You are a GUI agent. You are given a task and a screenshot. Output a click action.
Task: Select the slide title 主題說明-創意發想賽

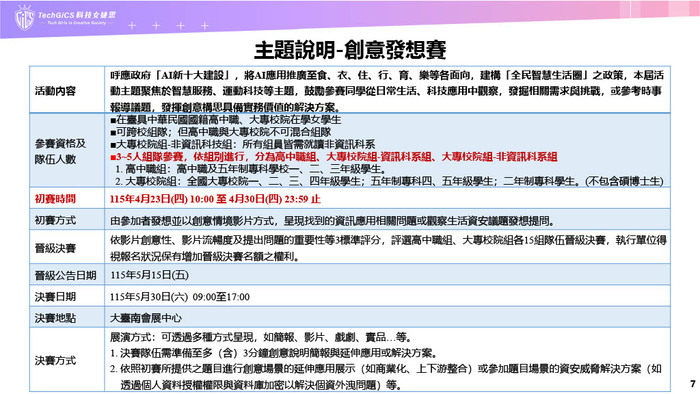tap(350, 50)
